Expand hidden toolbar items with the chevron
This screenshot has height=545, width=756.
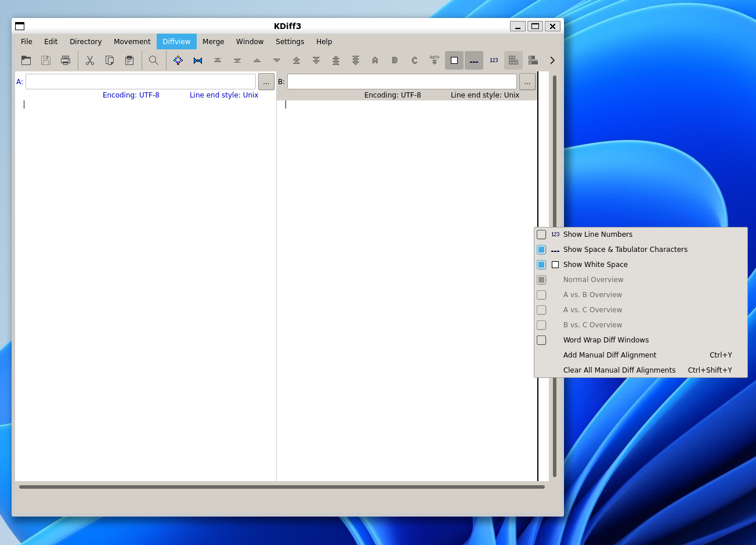[552, 60]
